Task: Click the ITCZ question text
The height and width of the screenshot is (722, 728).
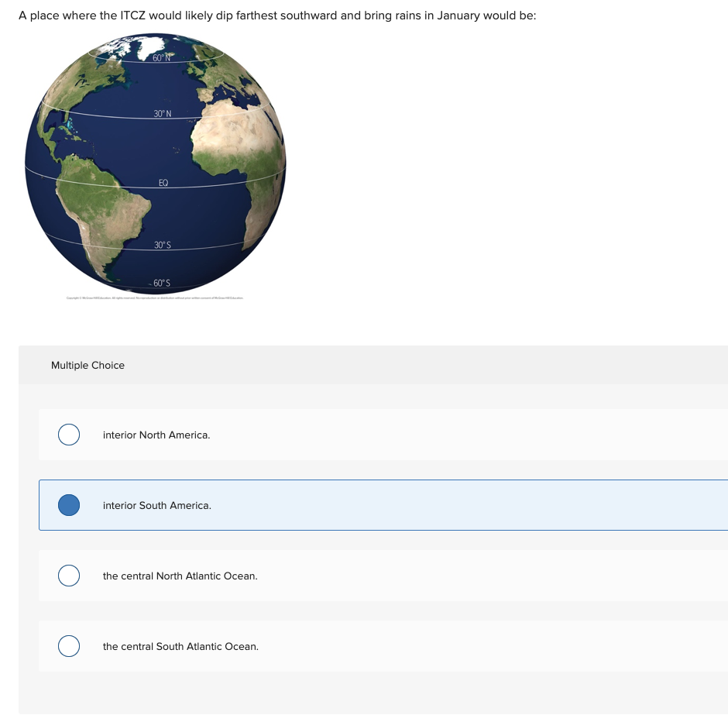Action: pos(276,15)
